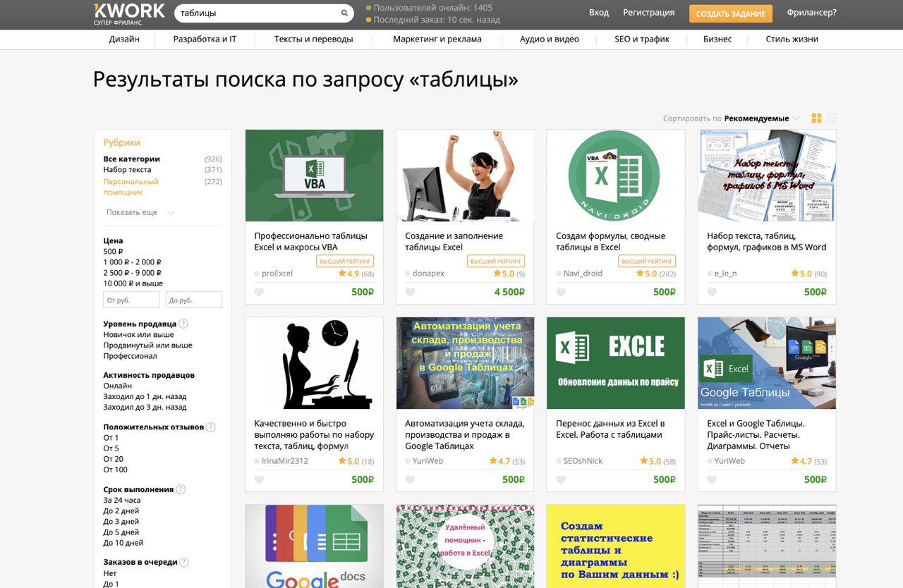Viewport: 903px width, 588px height.
Task: Open the SEO и трафик menu
Action: point(642,39)
